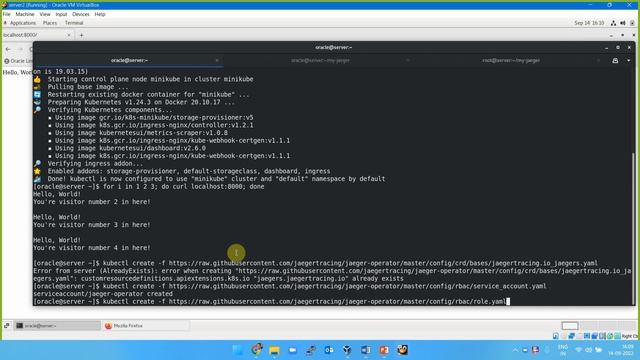Viewport: 640px width, 360px height.
Task: Click the Firefox back arrow
Action: [x=8, y=49]
